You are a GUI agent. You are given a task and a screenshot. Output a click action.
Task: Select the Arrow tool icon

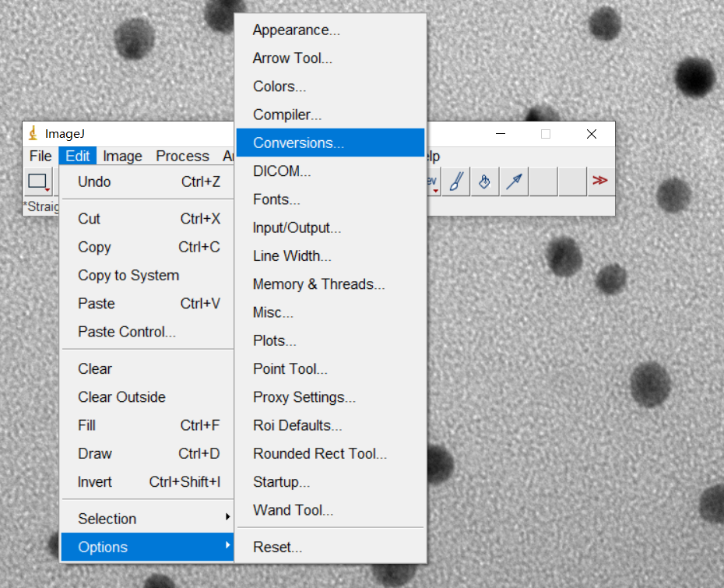coord(514,181)
